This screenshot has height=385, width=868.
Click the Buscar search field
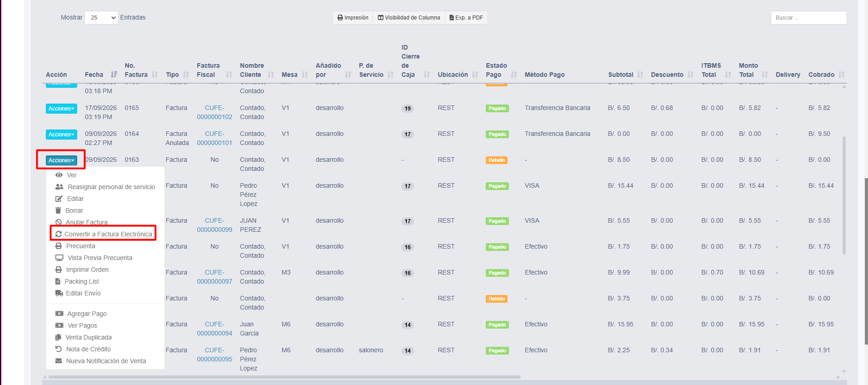809,18
